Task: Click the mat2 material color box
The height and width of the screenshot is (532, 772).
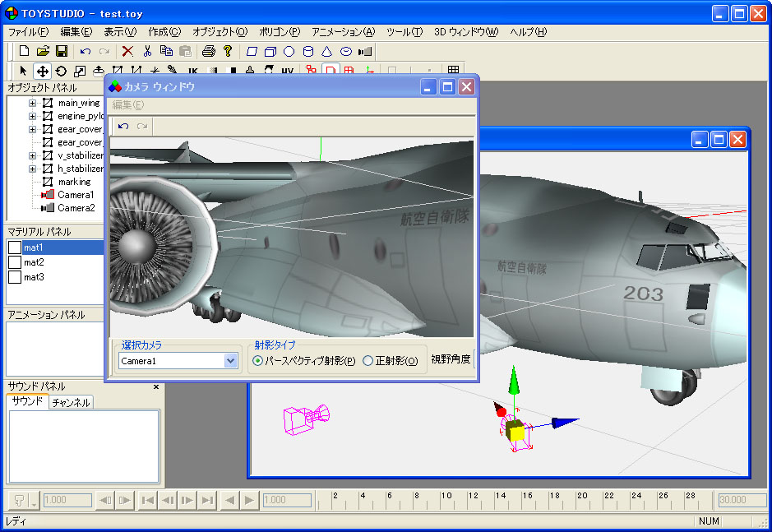Action: 15,262
